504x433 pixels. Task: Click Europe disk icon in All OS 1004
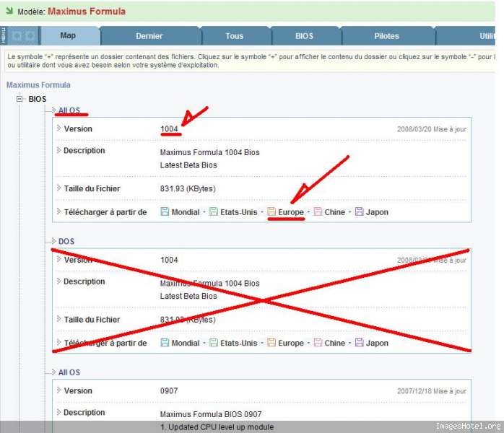(x=271, y=211)
